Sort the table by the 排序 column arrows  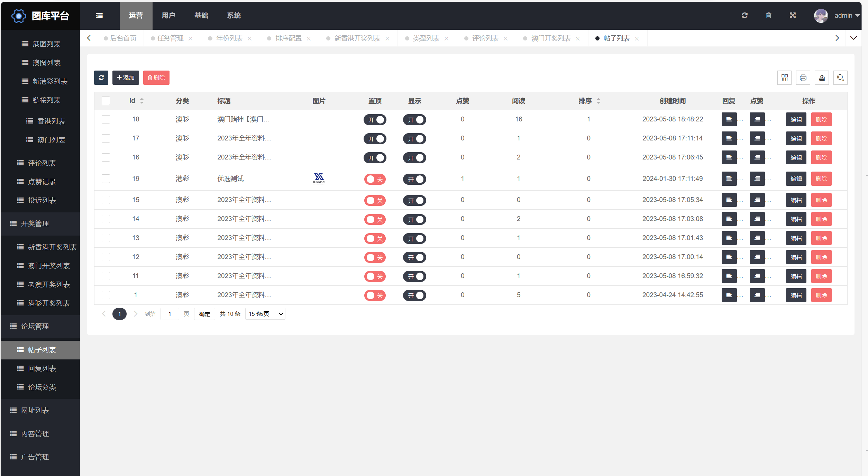599,101
